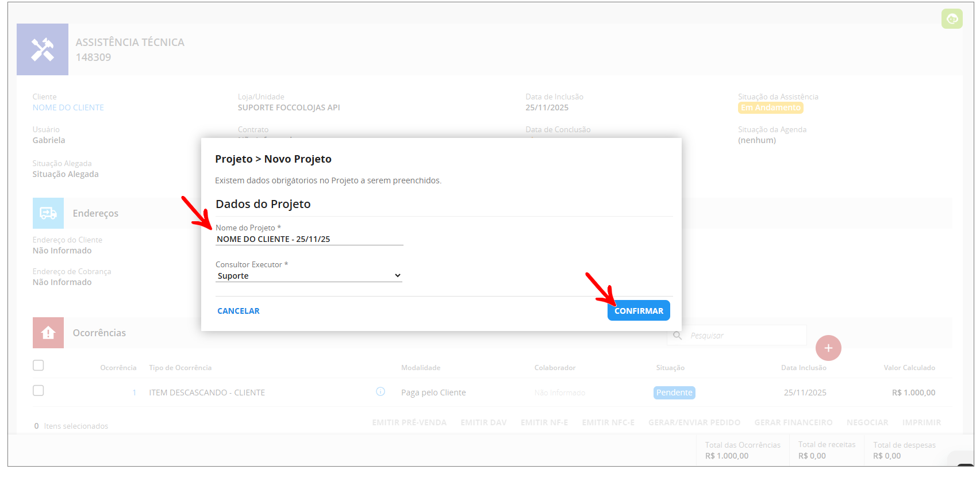This screenshot has height=477, width=980.
Task: Click the Ocorrências house icon
Action: pyautogui.click(x=48, y=333)
